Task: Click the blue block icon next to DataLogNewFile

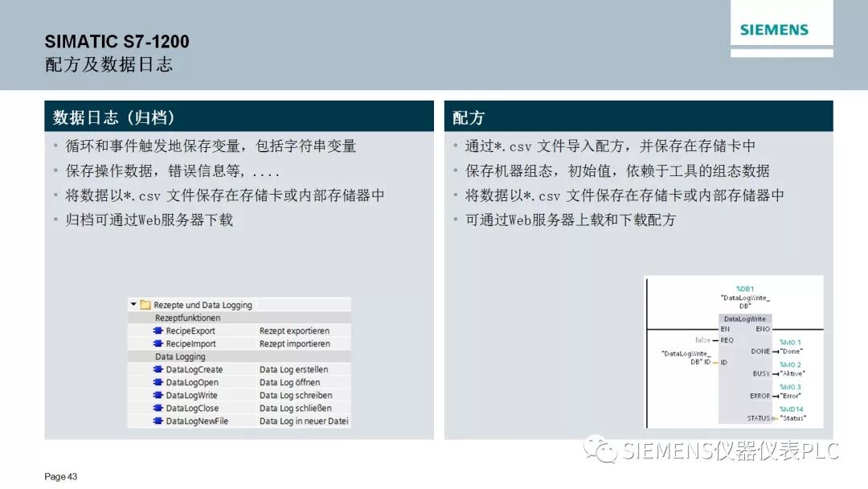Action: tap(158, 421)
